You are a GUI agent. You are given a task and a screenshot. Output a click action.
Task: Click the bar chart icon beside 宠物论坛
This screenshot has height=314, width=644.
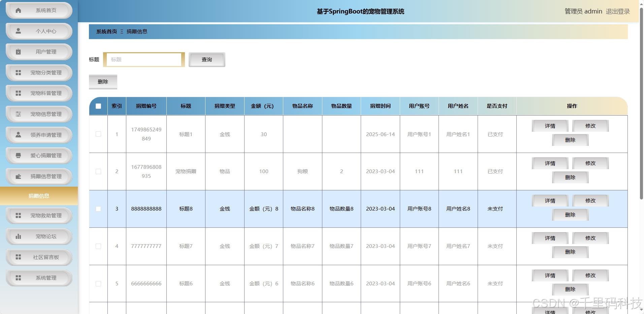[19, 236]
